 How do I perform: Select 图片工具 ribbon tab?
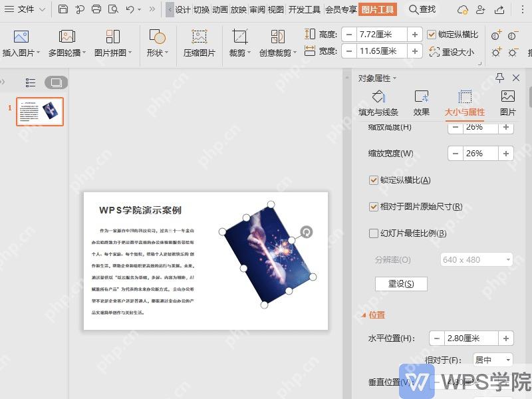coord(377,9)
